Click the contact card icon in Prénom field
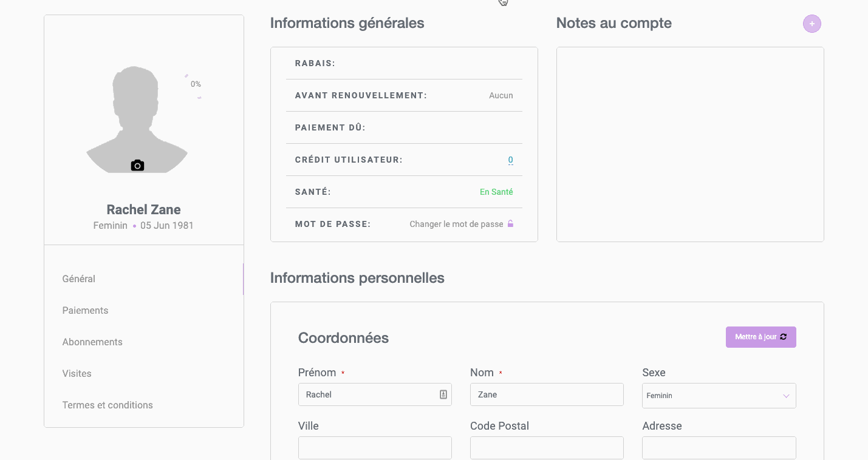Viewport: 868px width, 460px height. 443,394
